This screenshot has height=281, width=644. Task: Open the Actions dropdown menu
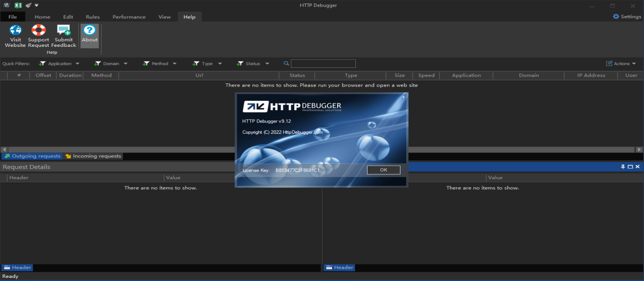[x=621, y=64]
